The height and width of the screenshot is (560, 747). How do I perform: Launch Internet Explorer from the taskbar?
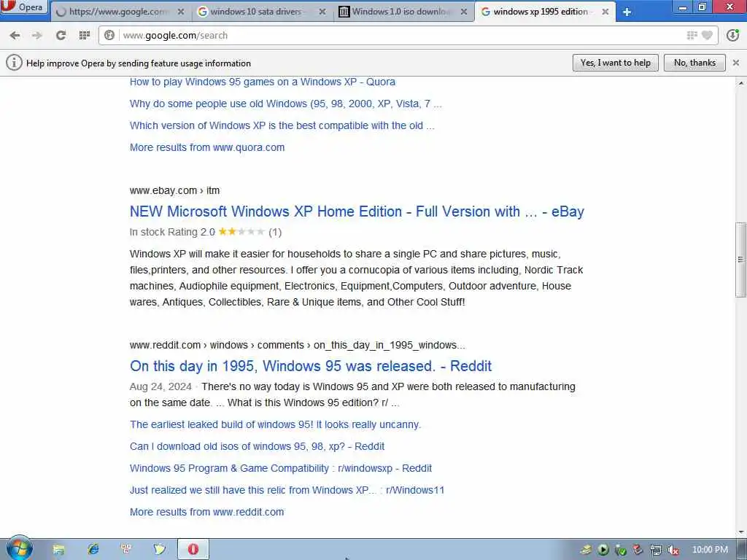click(x=93, y=550)
